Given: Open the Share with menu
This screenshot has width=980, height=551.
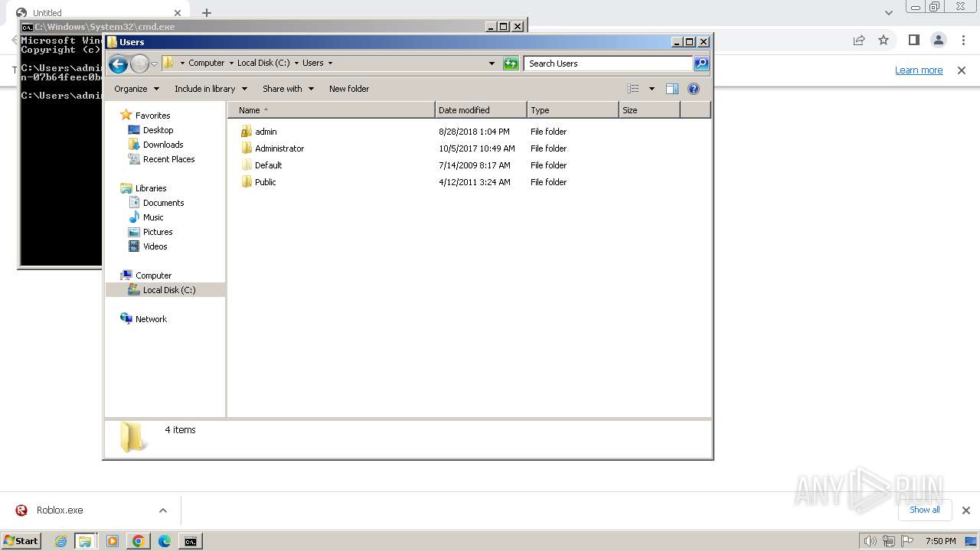Looking at the screenshot, I should coord(288,89).
